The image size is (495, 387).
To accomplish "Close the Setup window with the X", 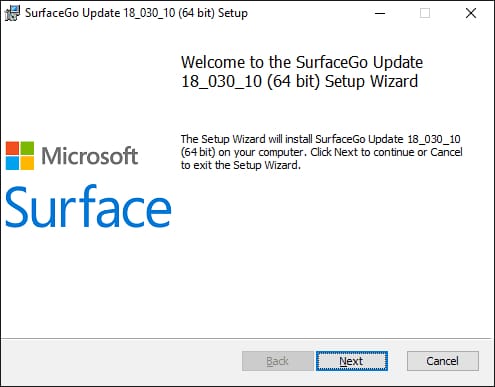I will [x=471, y=13].
